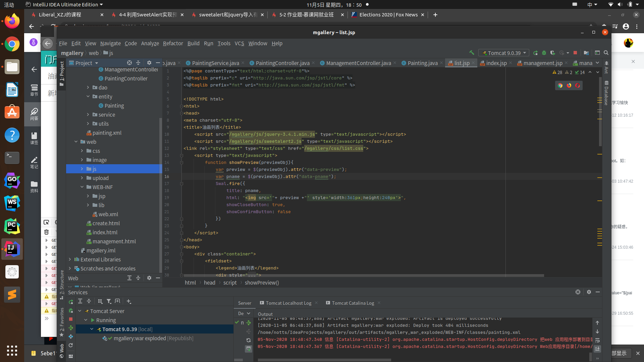Toggle the 1: Project tool window button
The height and width of the screenshot is (362, 644).
[62, 73]
